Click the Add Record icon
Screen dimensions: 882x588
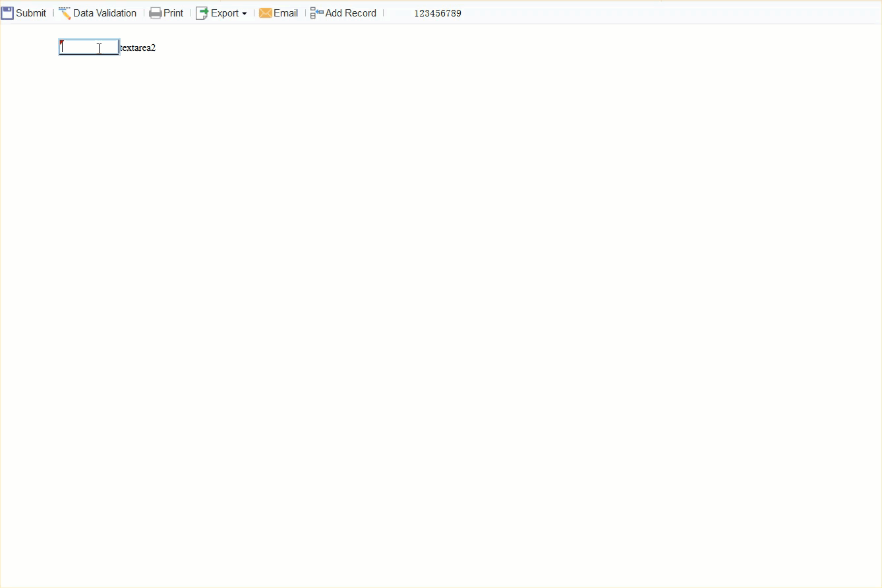coord(314,13)
